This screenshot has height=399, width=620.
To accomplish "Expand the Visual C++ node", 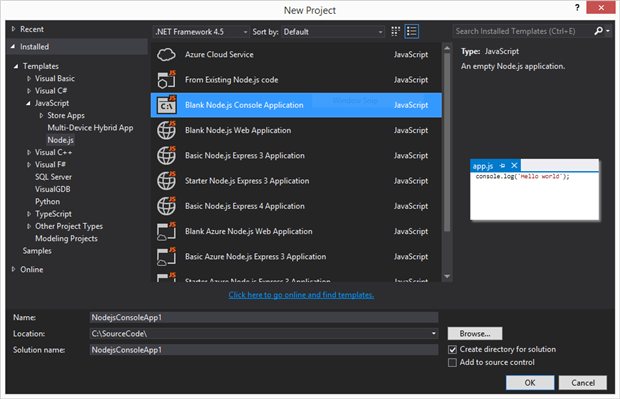I will (29, 152).
